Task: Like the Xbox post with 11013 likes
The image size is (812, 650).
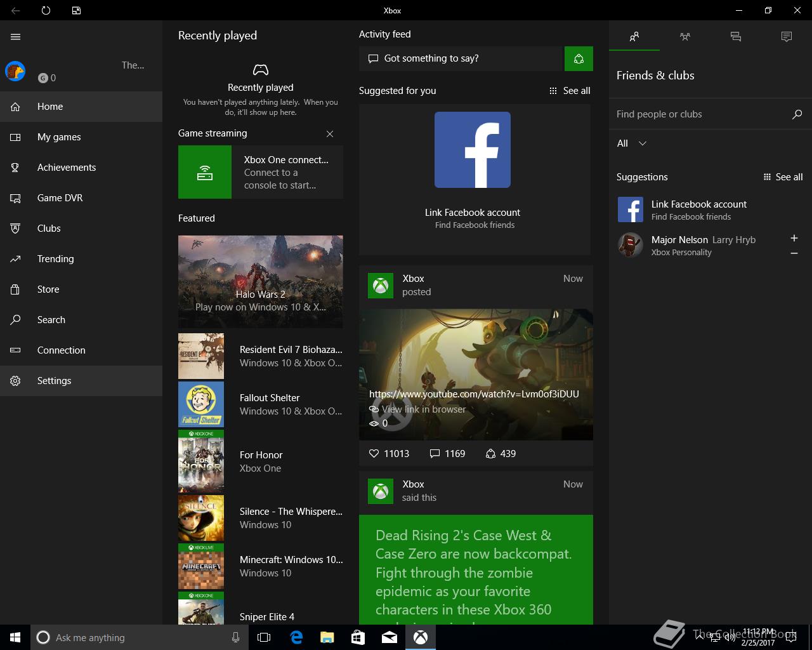Action: coord(389,454)
